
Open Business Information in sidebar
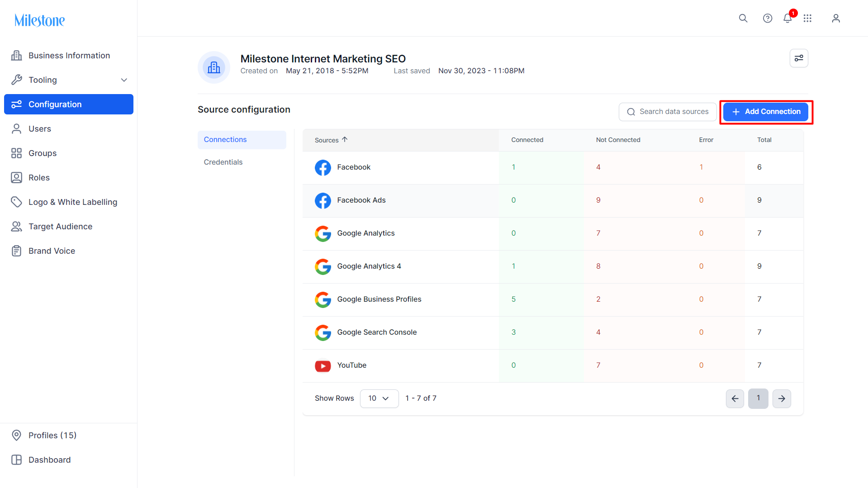(69, 56)
